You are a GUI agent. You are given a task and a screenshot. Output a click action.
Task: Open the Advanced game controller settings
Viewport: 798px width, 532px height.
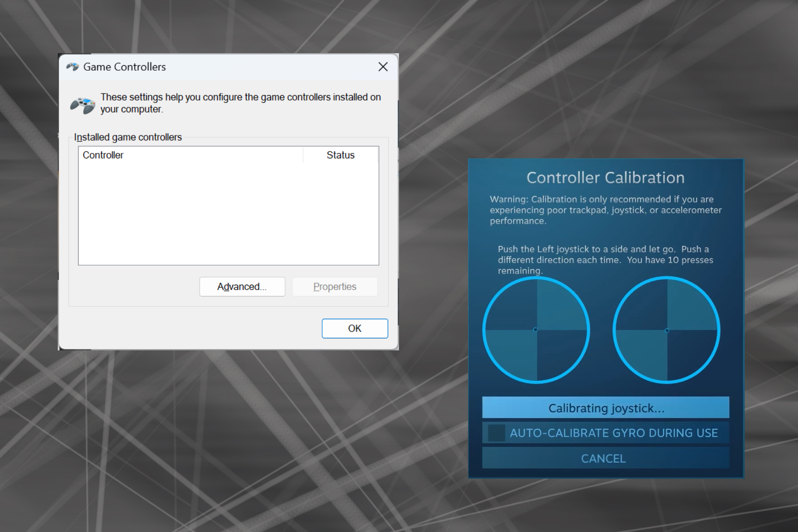[x=242, y=286]
